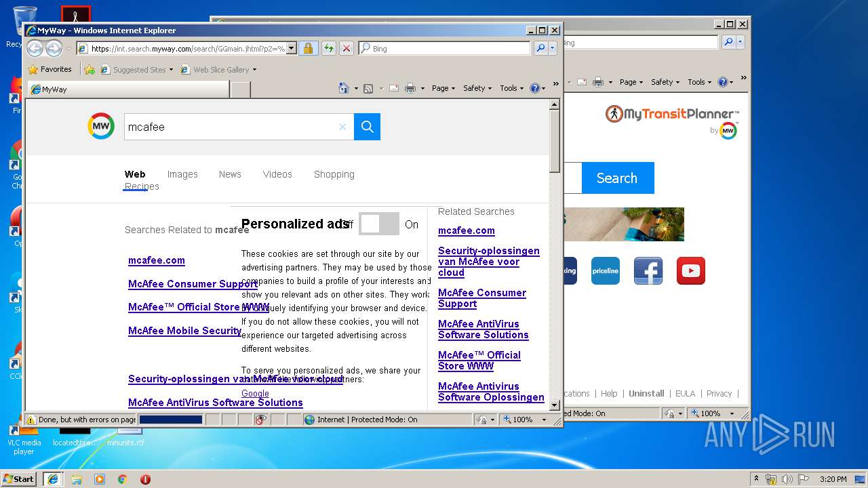Click the Chrome icon in the taskbar

[x=122, y=479]
